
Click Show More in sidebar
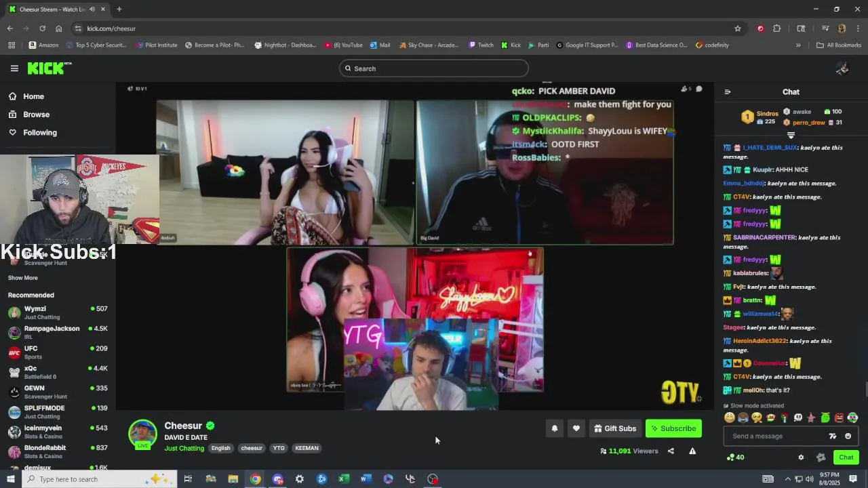click(23, 278)
